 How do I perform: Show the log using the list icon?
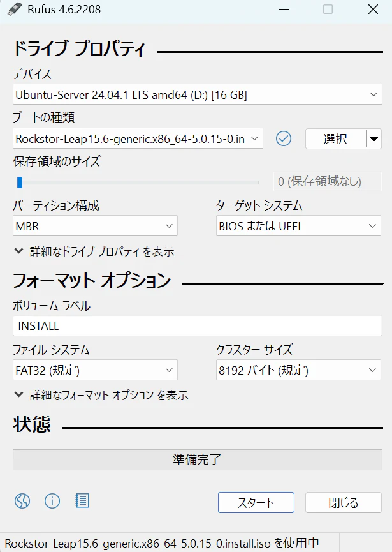click(82, 500)
